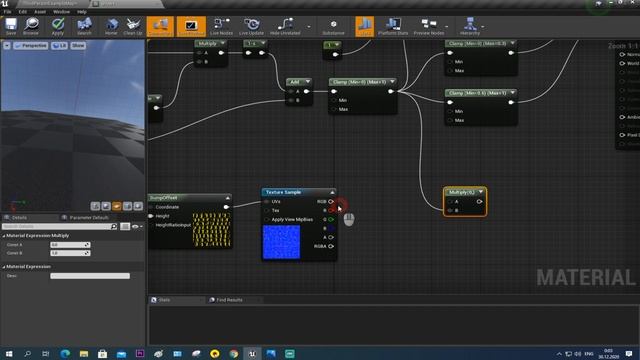The height and width of the screenshot is (360, 640).
Task: Click the Preview Nodes toolbar icon
Action: tap(429, 27)
